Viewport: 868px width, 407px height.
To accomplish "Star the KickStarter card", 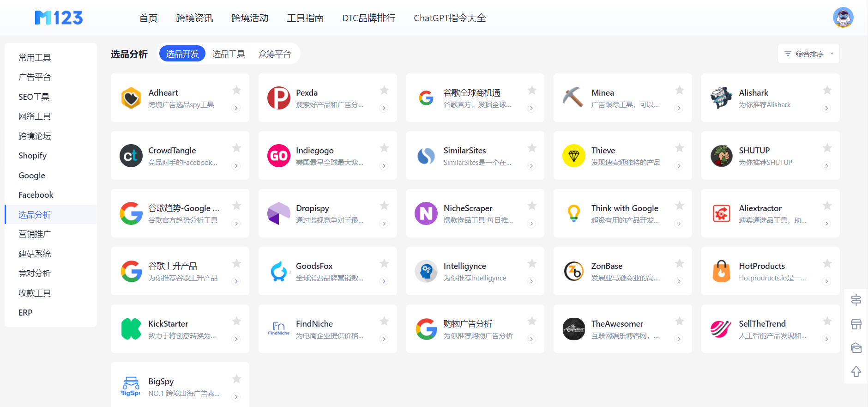I will coord(236,321).
